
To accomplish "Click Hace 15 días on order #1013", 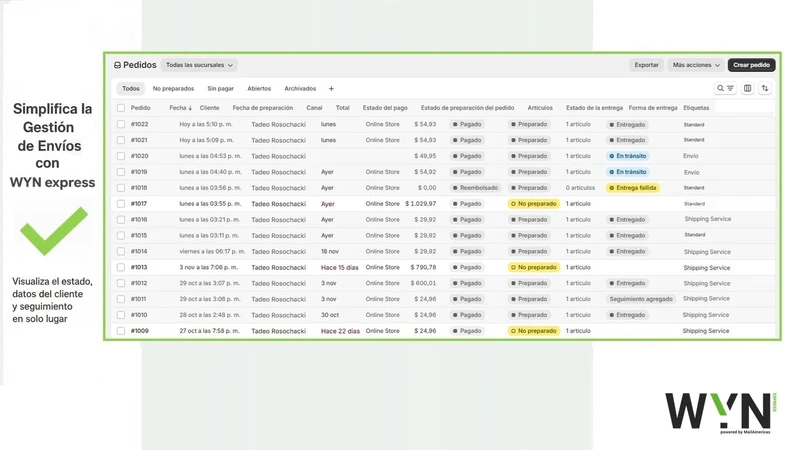I will [x=340, y=267].
